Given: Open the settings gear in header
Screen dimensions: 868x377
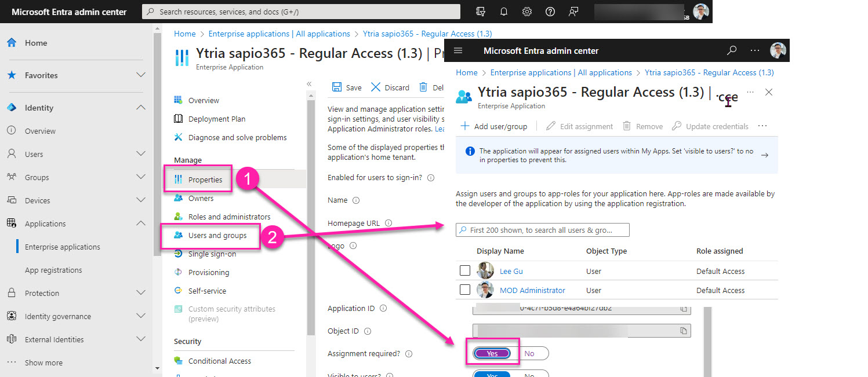Looking at the screenshot, I should (x=526, y=12).
